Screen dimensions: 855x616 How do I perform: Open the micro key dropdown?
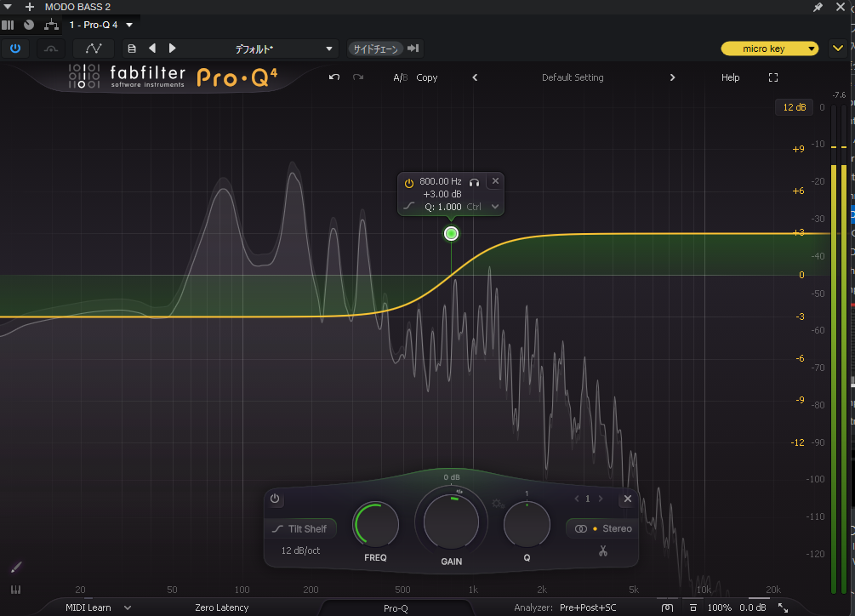point(769,48)
